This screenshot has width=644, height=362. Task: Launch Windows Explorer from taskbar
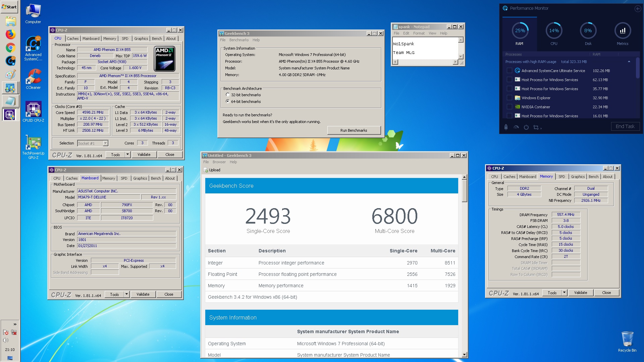[10, 21]
